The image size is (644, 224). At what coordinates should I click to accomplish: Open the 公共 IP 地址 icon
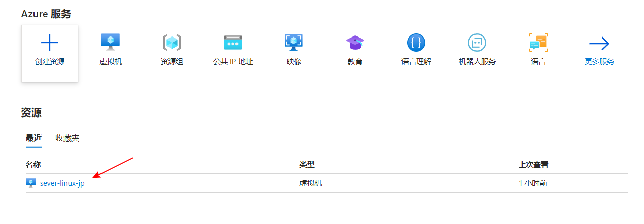tap(233, 43)
